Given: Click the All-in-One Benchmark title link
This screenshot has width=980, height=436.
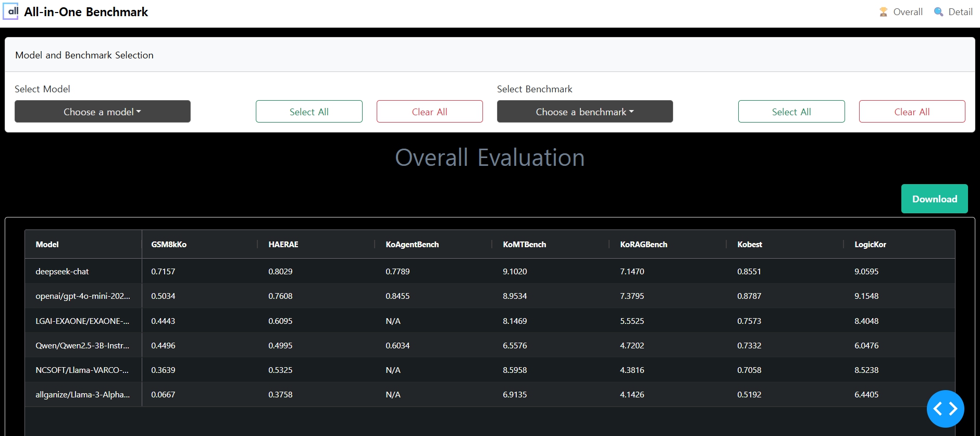Looking at the screenshot, I should 86,12.
